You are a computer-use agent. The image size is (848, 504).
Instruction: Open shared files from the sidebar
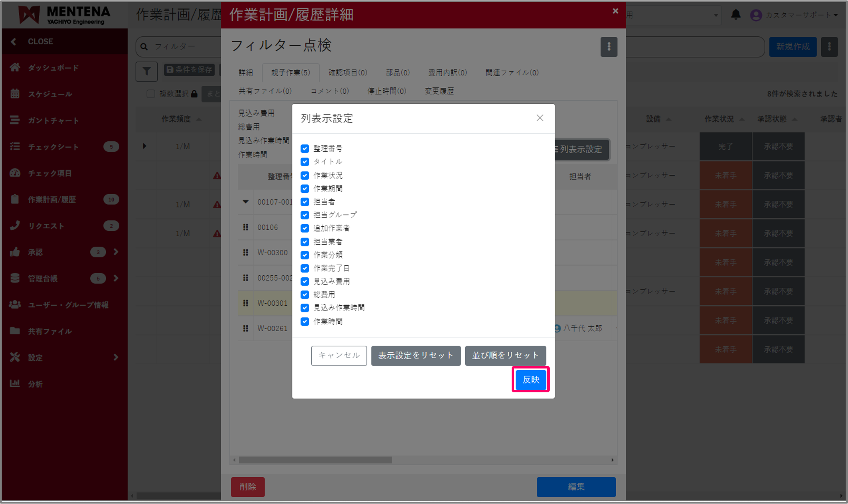48,331
